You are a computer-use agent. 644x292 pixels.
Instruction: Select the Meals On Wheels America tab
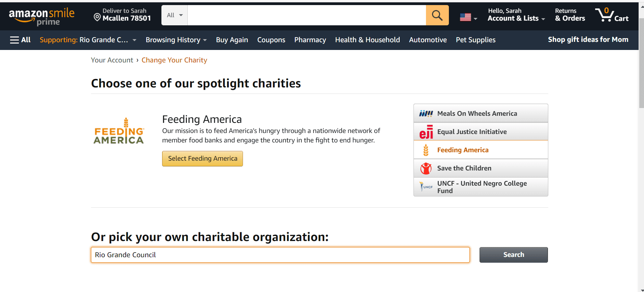pos(481,113)
